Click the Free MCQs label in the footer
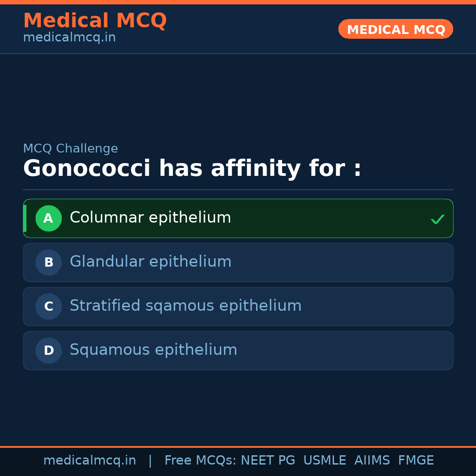 [x=201, y=461]
